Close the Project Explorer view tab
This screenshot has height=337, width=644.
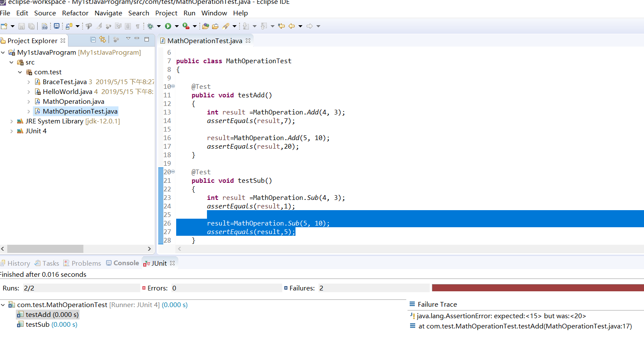pos(63,41)
